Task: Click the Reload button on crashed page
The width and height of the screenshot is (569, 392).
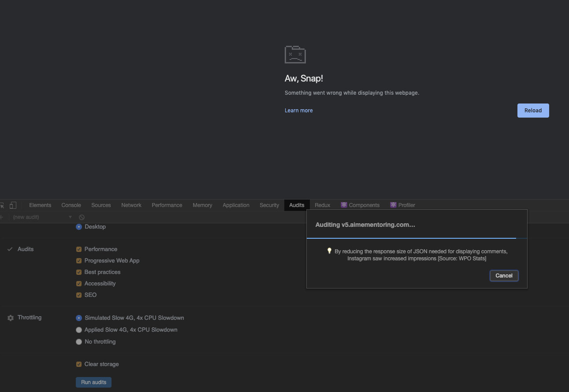Action: 533,111
